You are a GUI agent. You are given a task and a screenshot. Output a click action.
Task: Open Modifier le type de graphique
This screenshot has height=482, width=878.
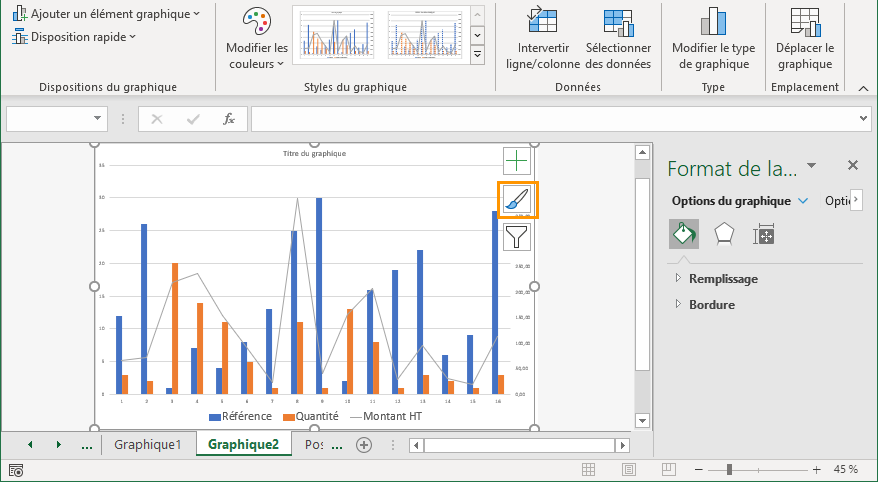(x=713, y=40)
